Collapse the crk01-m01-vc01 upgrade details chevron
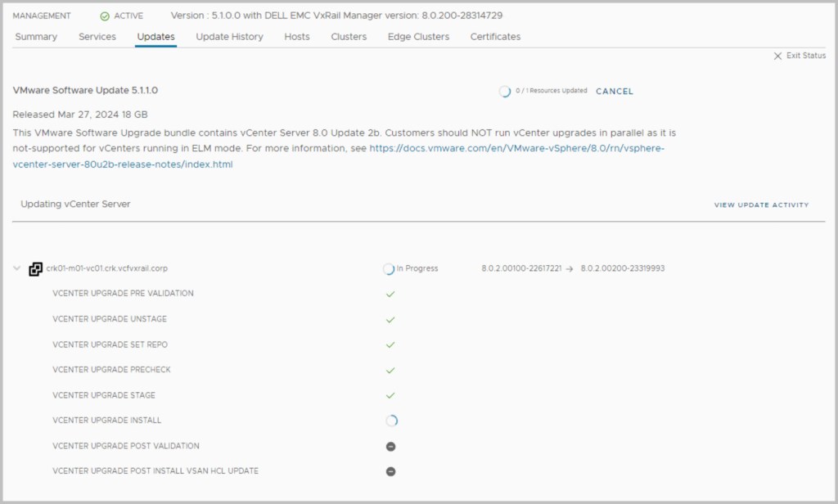Image resolution: width=838 pixels, height=504 pixels. pyautogui.click(x=18, y=268)
